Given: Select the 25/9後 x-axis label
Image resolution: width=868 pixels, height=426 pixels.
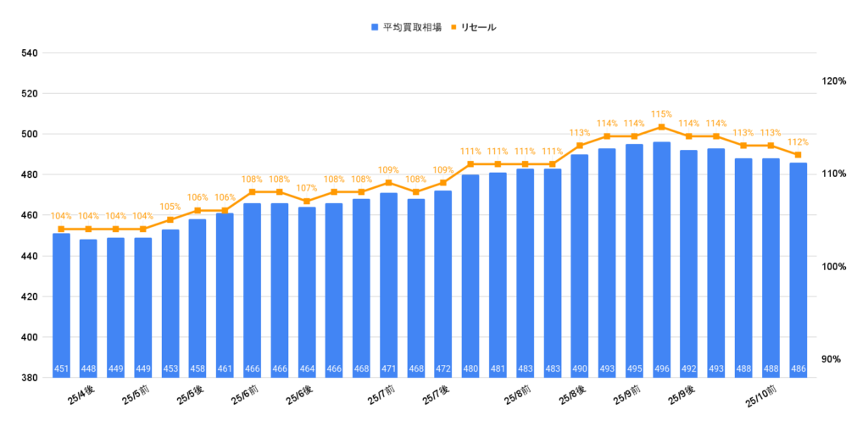Looking at the screenshot, I should pos(680,396).
